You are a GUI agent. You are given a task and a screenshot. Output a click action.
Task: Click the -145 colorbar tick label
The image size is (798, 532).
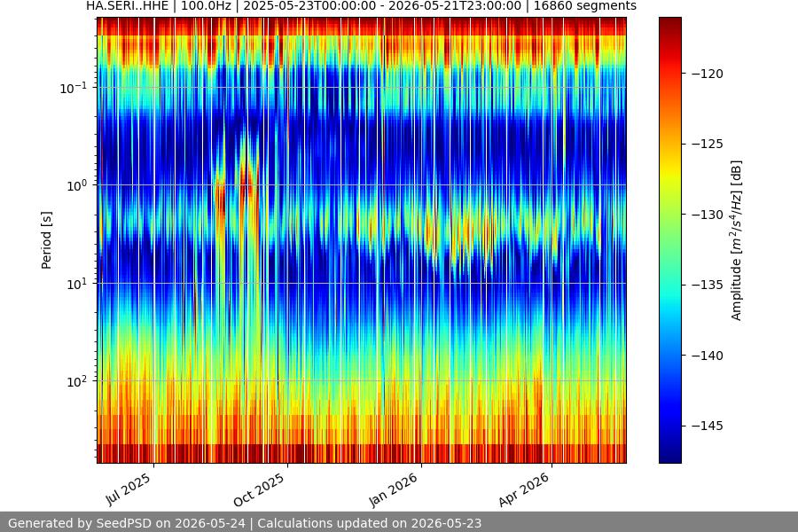(x=708, y=426)
